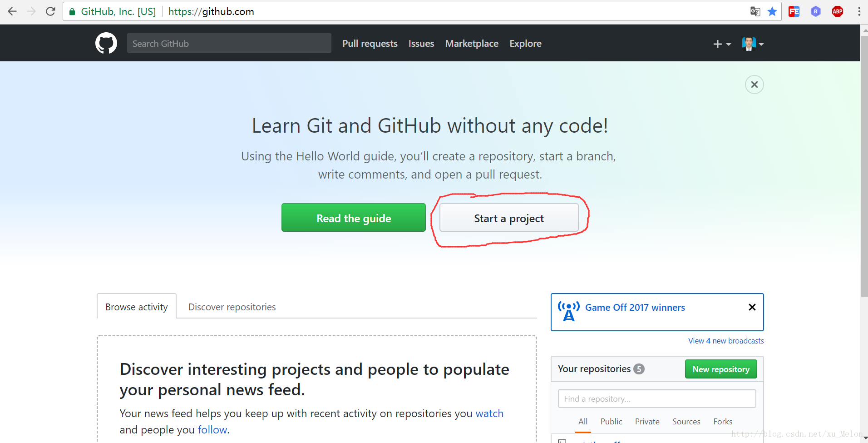The width and height of the screenshot is (868, 443).
Task: Click the browser forward arrow
Action: 31,11
